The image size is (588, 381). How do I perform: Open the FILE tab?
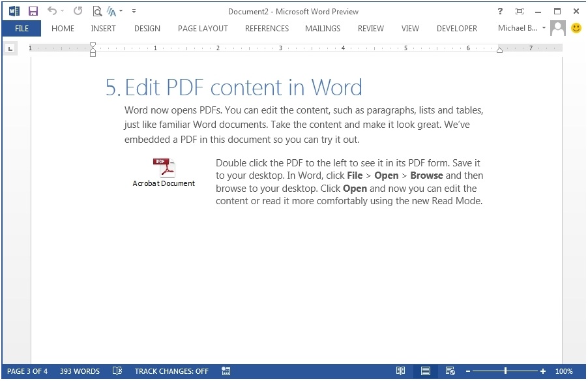(x=22, y=29)
